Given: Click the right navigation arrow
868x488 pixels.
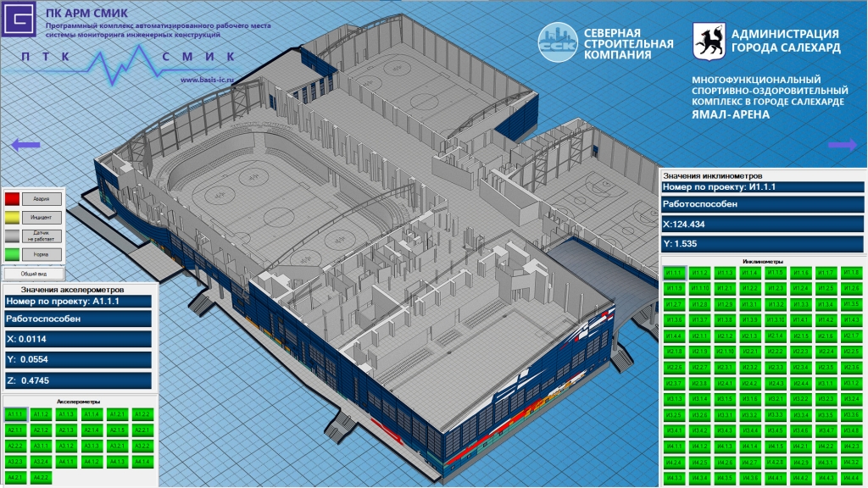Looking at the screenshot, I should pyautogui.click(x=841, y=145).
